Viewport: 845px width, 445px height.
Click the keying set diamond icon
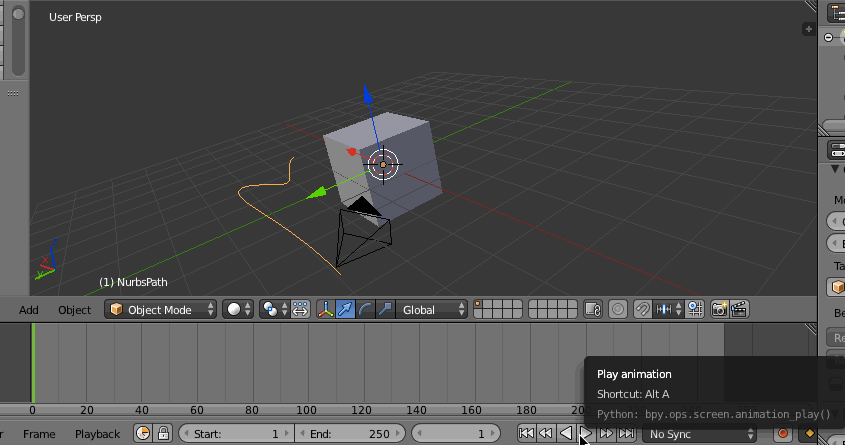coord(809,433)
